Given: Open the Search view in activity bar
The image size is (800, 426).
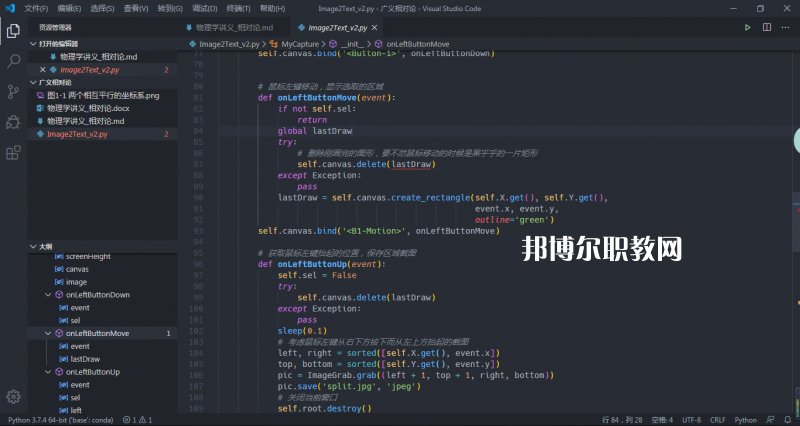Looking at the screenshot, I should [13, 61].
